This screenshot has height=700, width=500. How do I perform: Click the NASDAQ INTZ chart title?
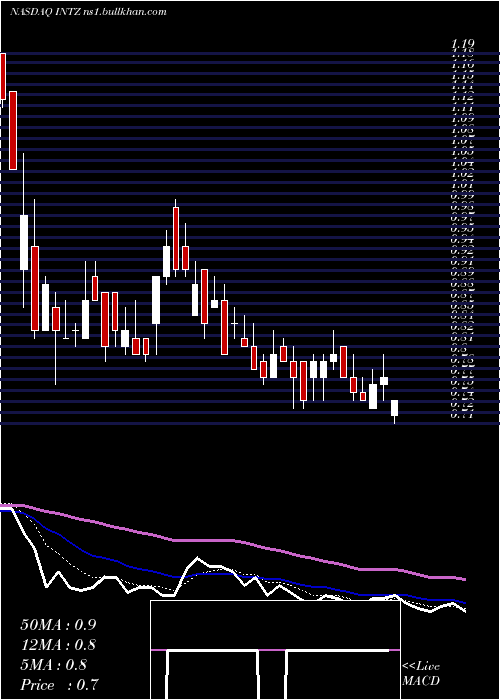coord(89,12)
